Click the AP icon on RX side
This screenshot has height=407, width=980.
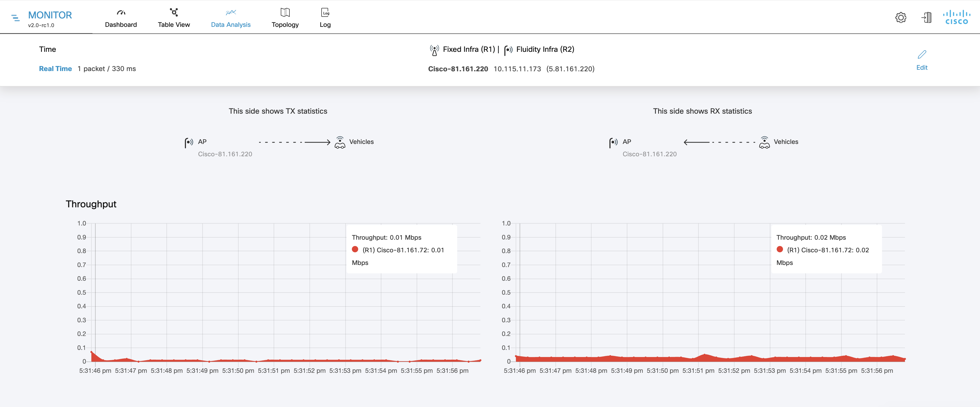613,143
